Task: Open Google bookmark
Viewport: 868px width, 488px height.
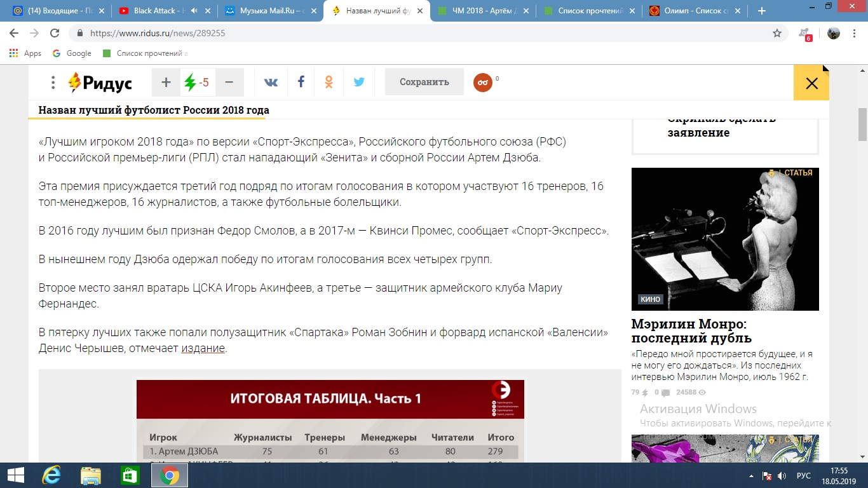Action: point(72,53)
